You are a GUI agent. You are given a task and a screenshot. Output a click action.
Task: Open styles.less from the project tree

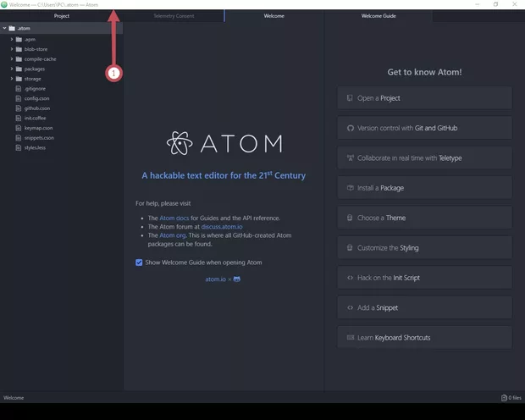(35, 147)
